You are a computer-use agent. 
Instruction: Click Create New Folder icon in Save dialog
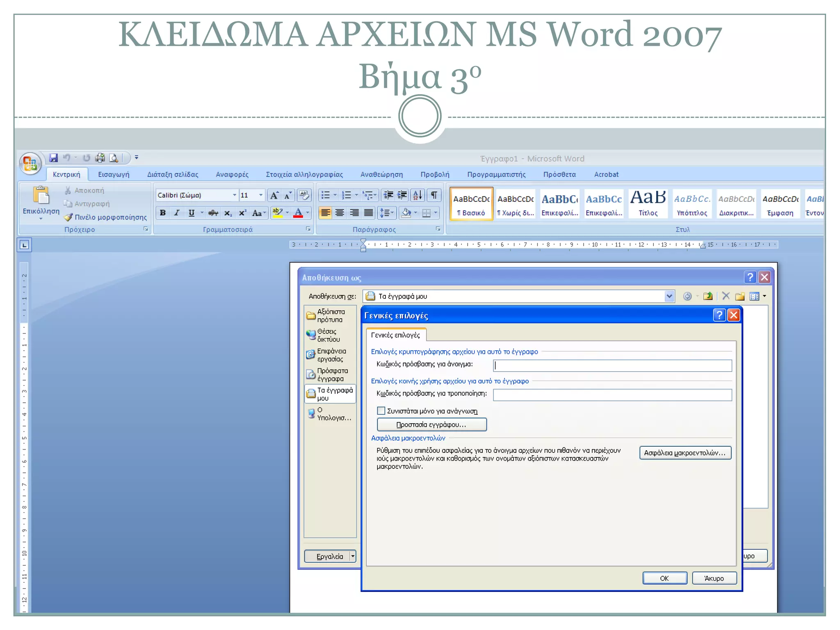pos(740,296)
